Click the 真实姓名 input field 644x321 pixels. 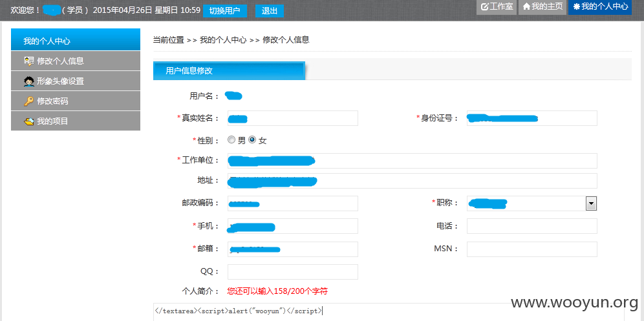coord(293,118)
